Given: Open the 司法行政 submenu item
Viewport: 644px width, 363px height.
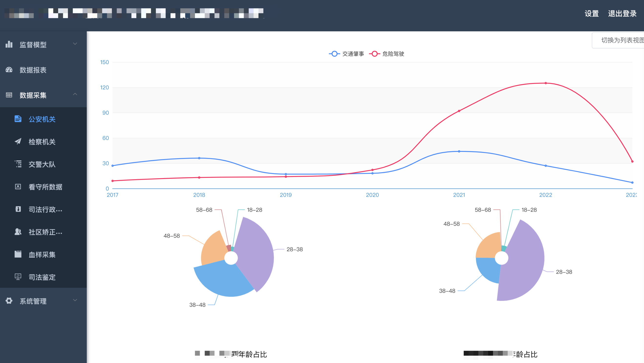Looking at the screenshot, I should click(x=43, y=209).
